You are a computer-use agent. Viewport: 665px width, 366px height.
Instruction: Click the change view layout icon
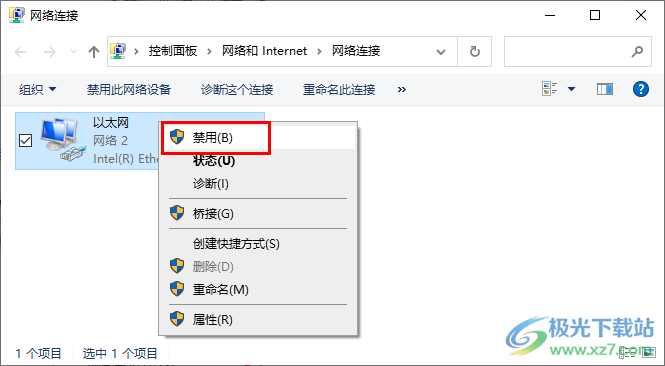[x=550, y=89]
